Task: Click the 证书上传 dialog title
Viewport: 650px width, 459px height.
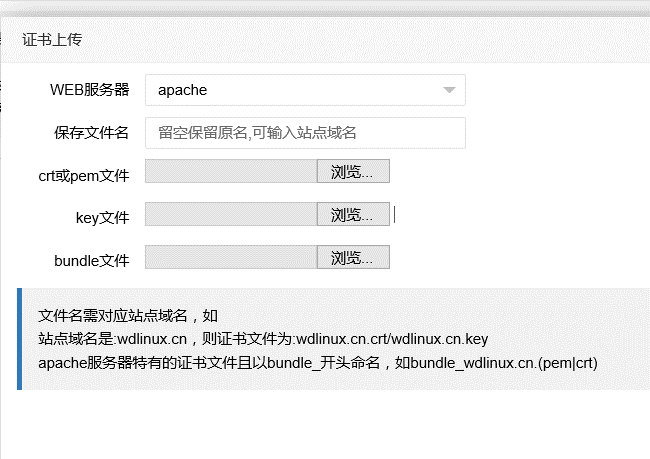Action: coord(52,40)
